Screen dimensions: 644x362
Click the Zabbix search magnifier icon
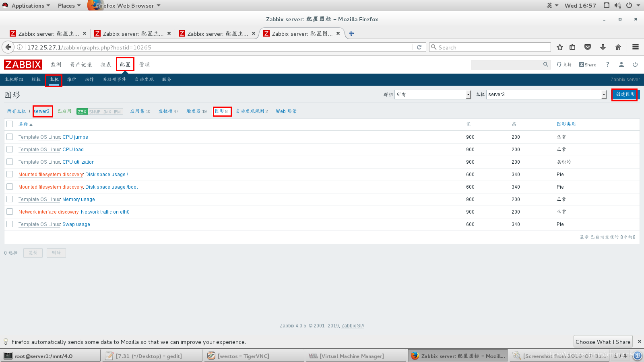(546, 64)
